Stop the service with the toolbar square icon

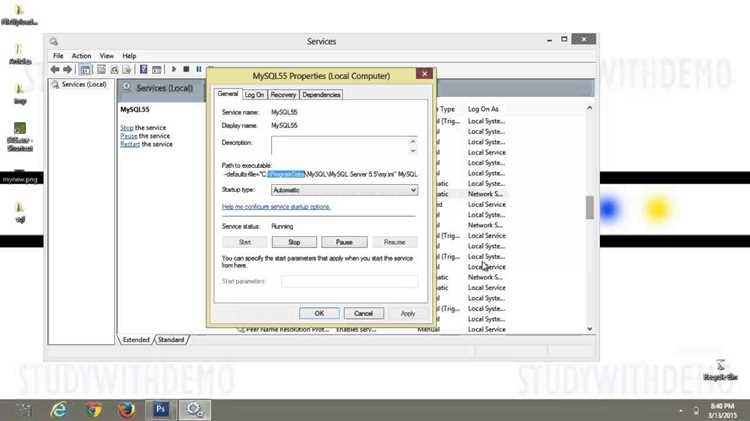tap(187, 69)
